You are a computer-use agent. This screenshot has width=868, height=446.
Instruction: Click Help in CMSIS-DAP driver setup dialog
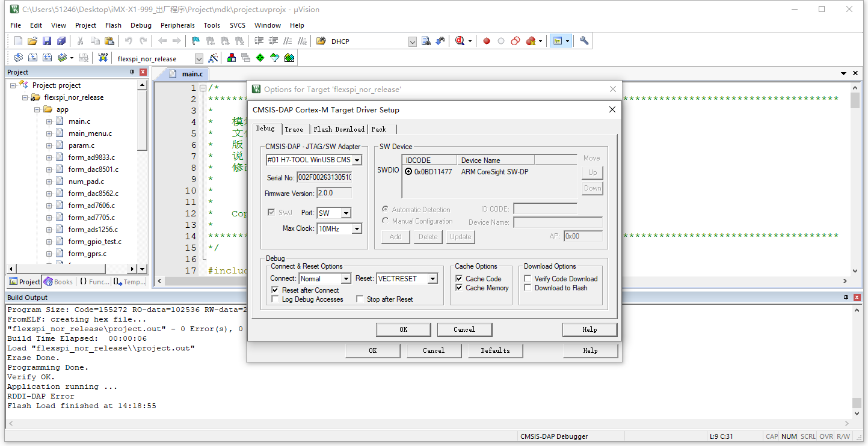click(x=589, y=329)
